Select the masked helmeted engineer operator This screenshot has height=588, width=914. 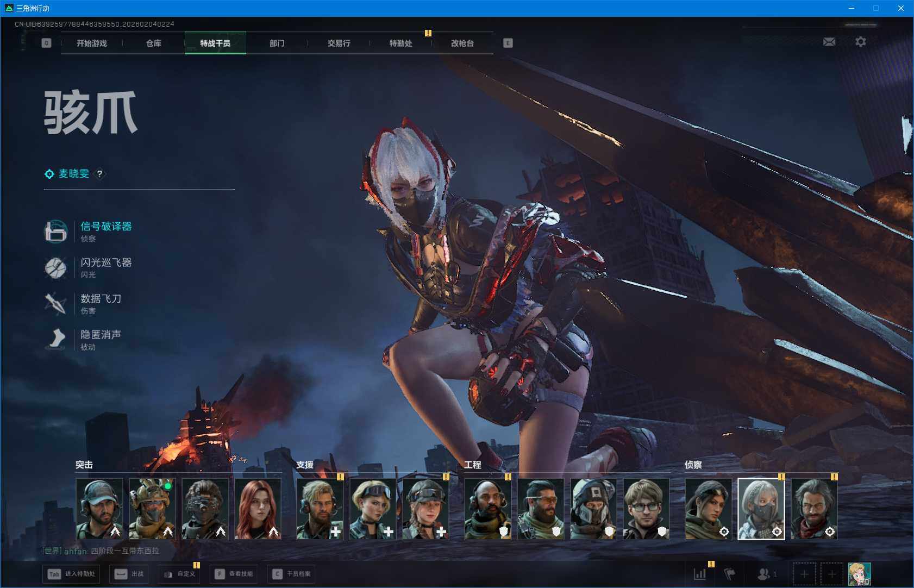coord(593,509)
